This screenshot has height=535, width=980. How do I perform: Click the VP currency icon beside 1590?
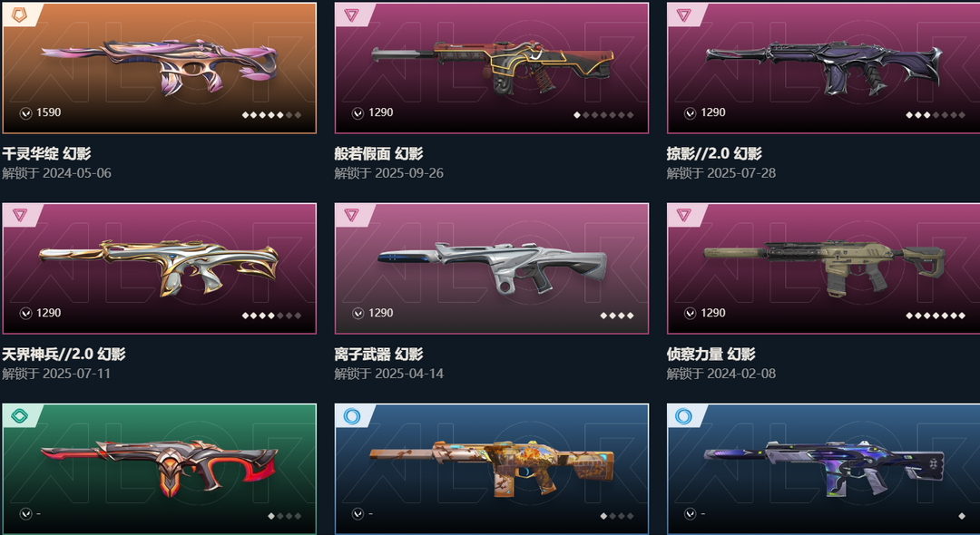(25, 113)
